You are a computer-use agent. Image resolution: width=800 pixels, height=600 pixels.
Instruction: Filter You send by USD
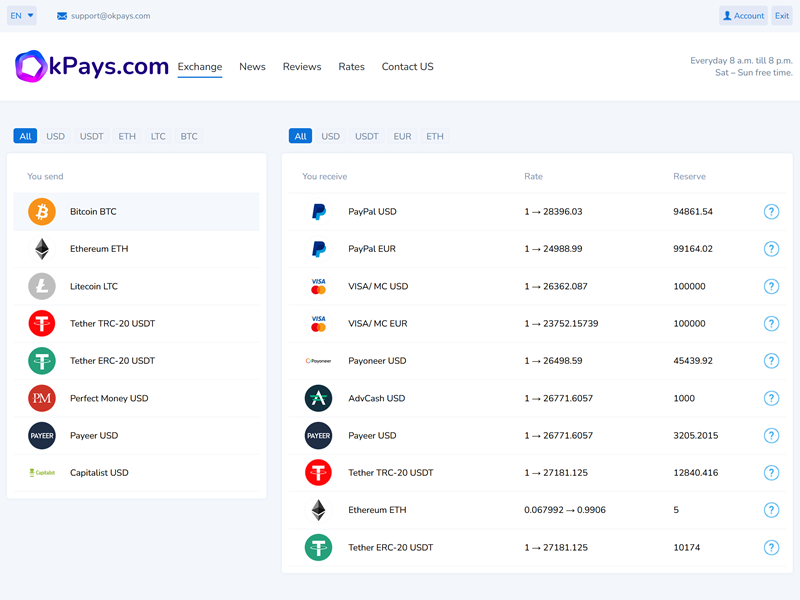click(x=56, y=136)
